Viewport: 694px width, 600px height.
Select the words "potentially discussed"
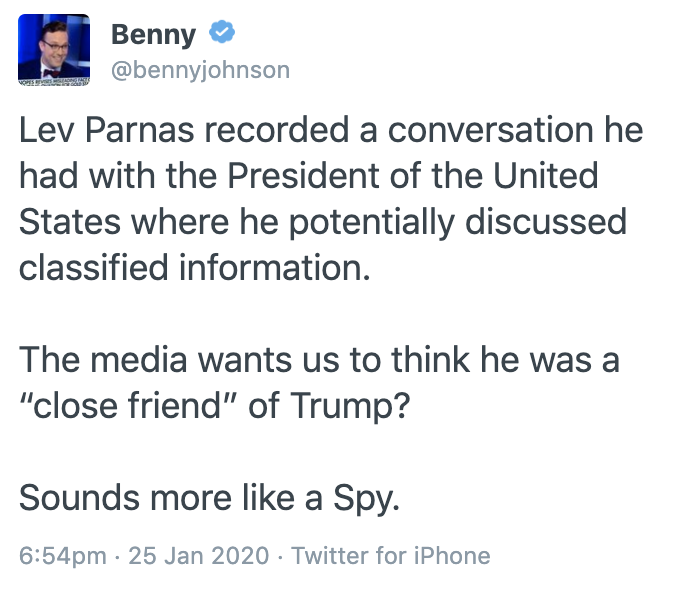click(458, 222)
